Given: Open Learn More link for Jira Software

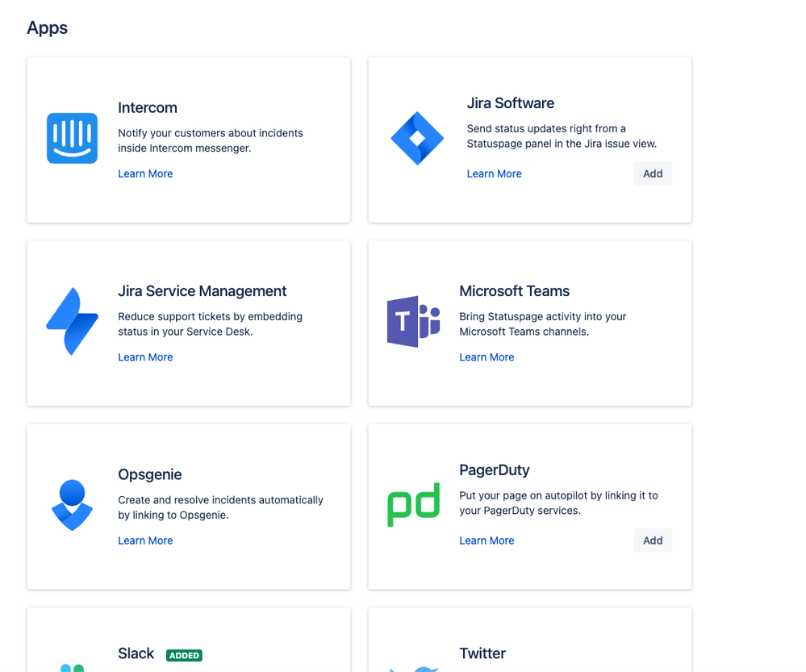Looking at the screenshot, I should 494,173.
